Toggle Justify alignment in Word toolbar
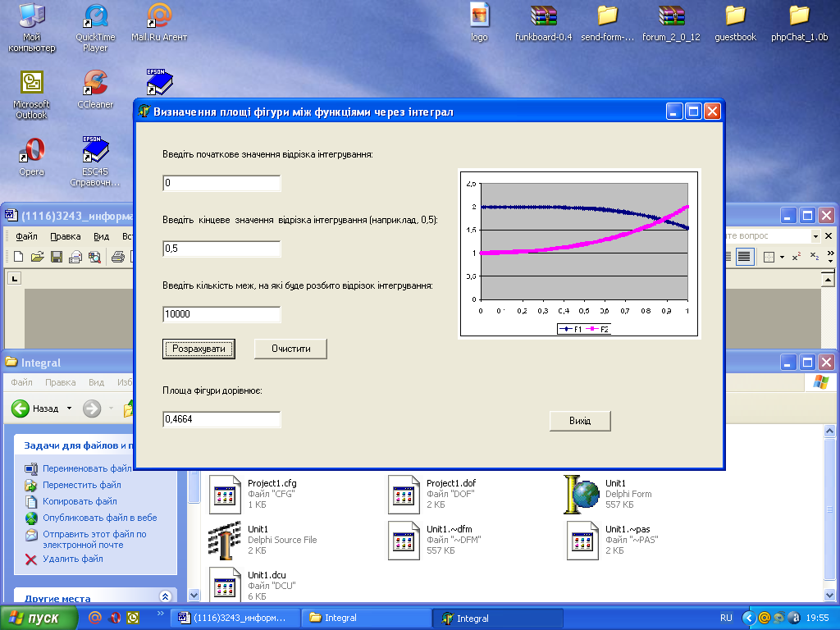The height and width of the screenshot is (630, 840). pos(743,257)
